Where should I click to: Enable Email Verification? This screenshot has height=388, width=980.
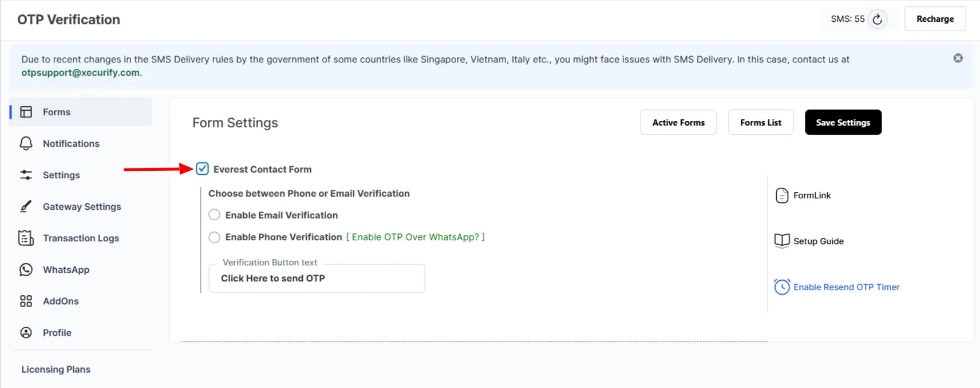tap(214, 214)
